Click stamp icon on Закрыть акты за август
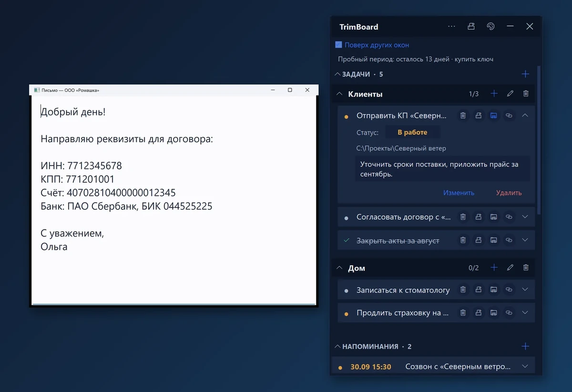 pos(478,240)
